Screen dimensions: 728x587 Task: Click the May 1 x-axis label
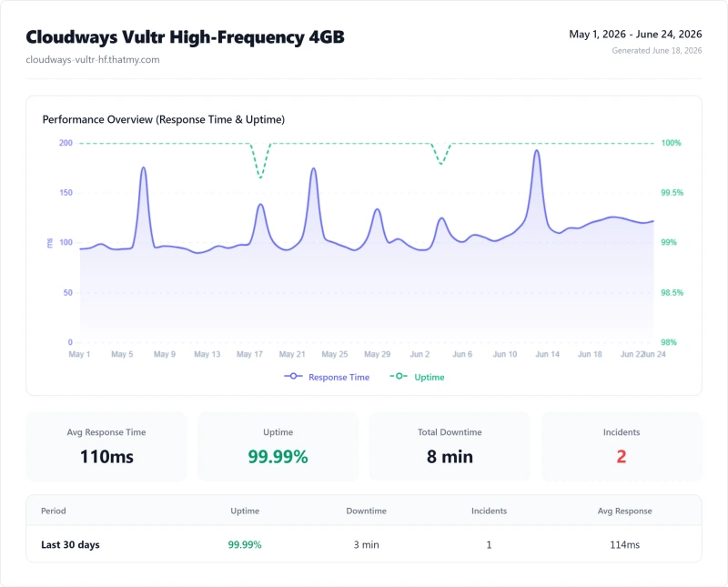tap(79, 354)
